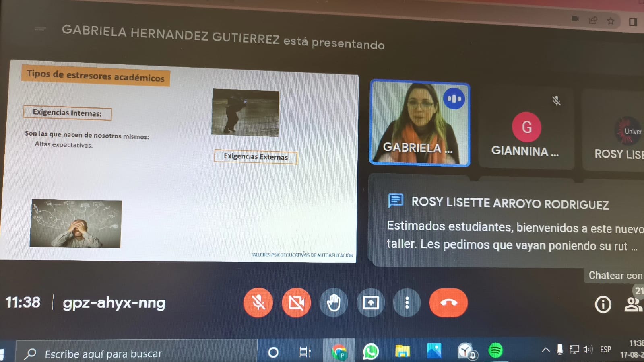This screenshot has height=362, width=644.
Task: Toggle the microphone mute button
Action: point(258,302)
